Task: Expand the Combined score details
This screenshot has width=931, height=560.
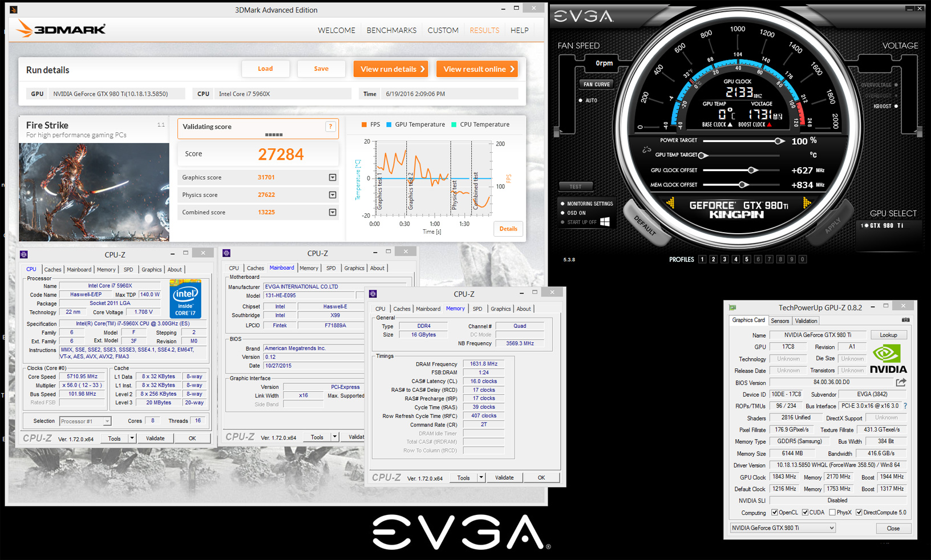Action: coord(333,212)
